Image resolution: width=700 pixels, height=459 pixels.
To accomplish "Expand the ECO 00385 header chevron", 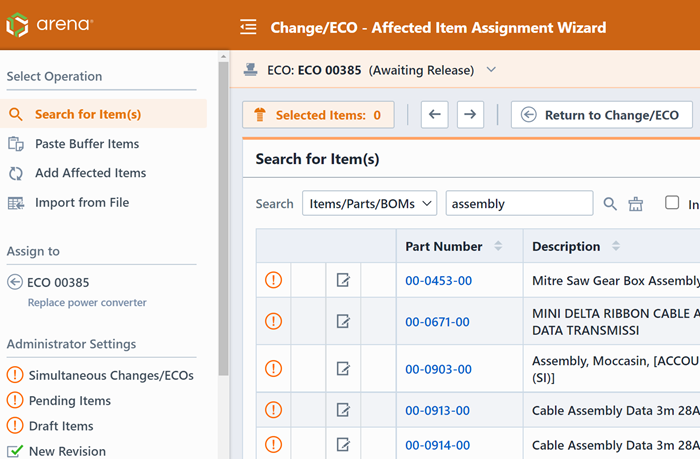I will click(x=490, y=70).
